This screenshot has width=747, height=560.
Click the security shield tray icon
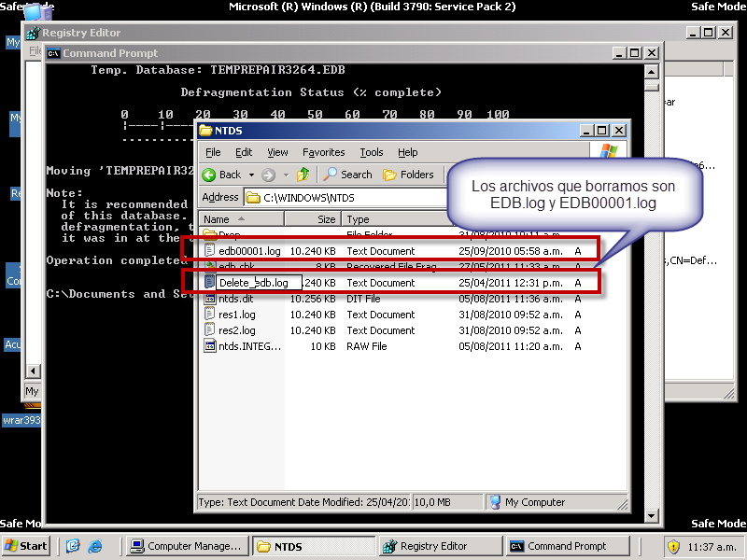[x=673, y=546]
